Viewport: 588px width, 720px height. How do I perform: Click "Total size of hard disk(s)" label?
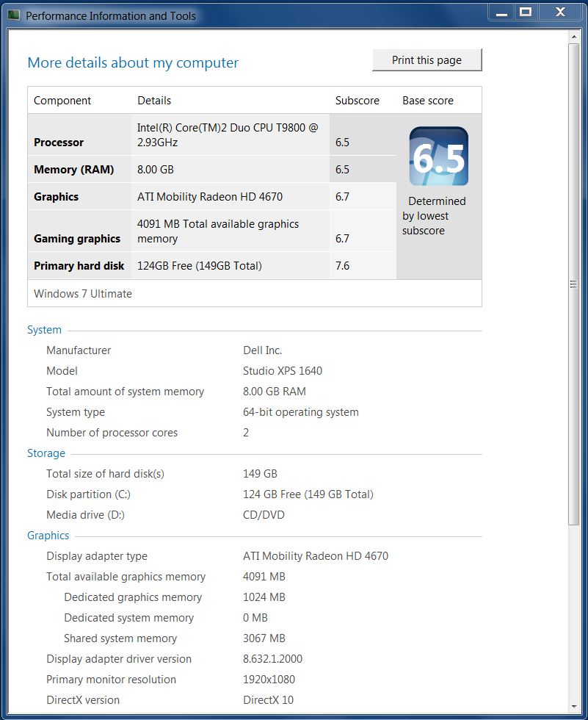[105, 474]
